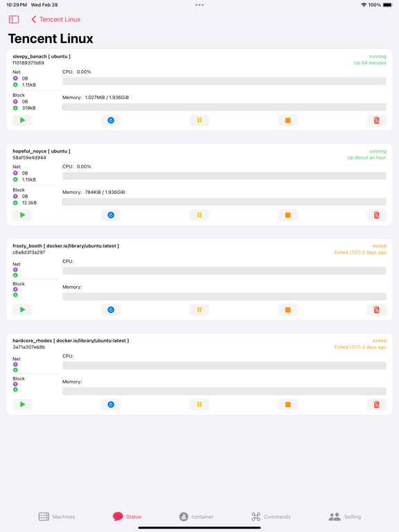This screenshot has height=532, width=399.
Task: Delete the hardcore_rhodes container
Action: click(x=377, y=404)
